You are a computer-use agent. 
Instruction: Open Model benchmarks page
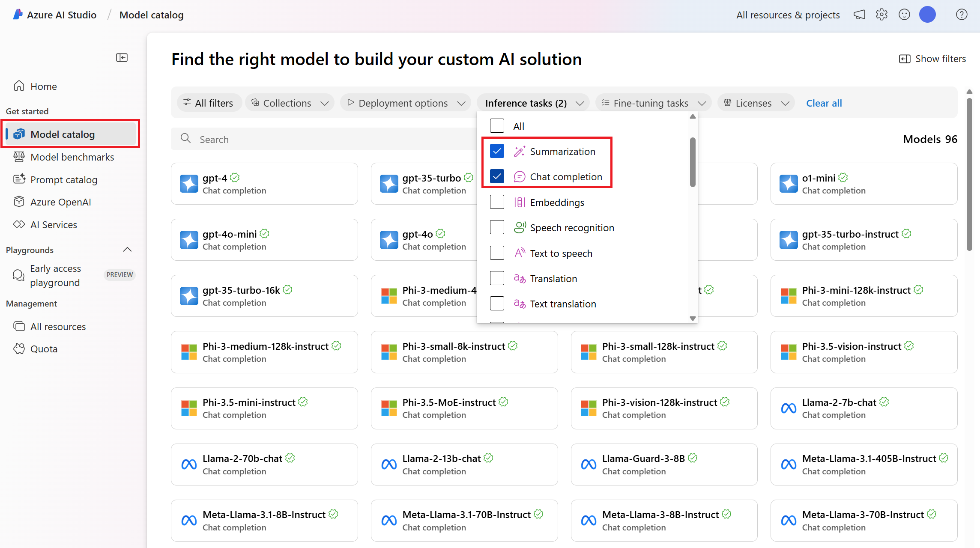(71, 157)
